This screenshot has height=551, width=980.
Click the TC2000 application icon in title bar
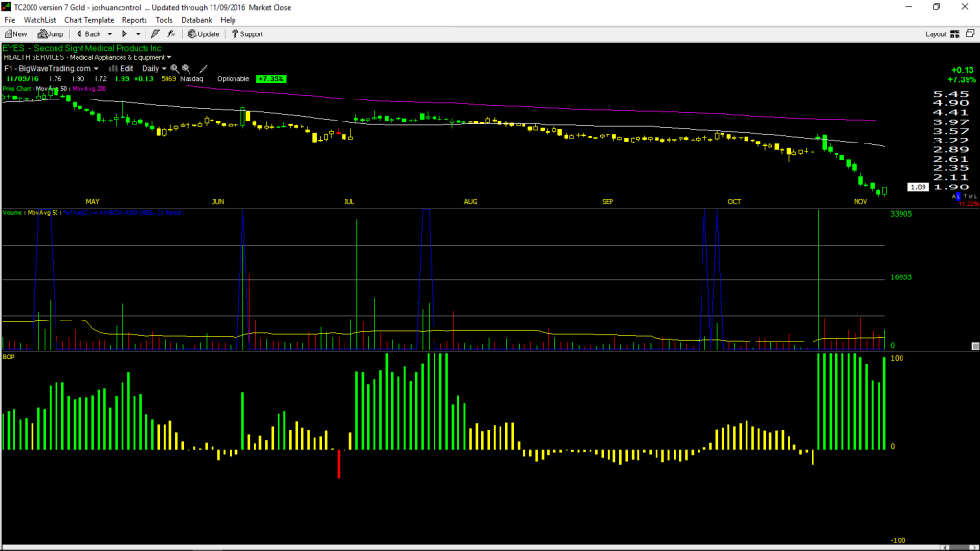click(x=7, y=7)
